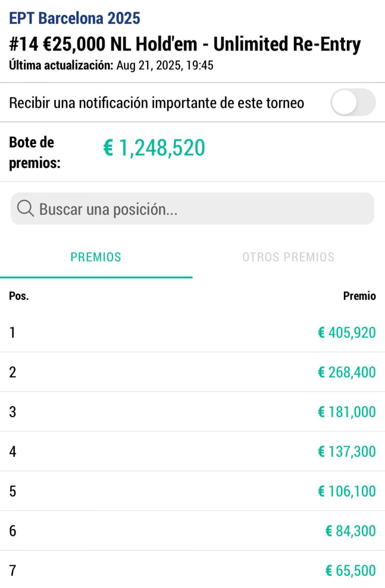Tap position 3 prize row €181,000

coord(192,412)
